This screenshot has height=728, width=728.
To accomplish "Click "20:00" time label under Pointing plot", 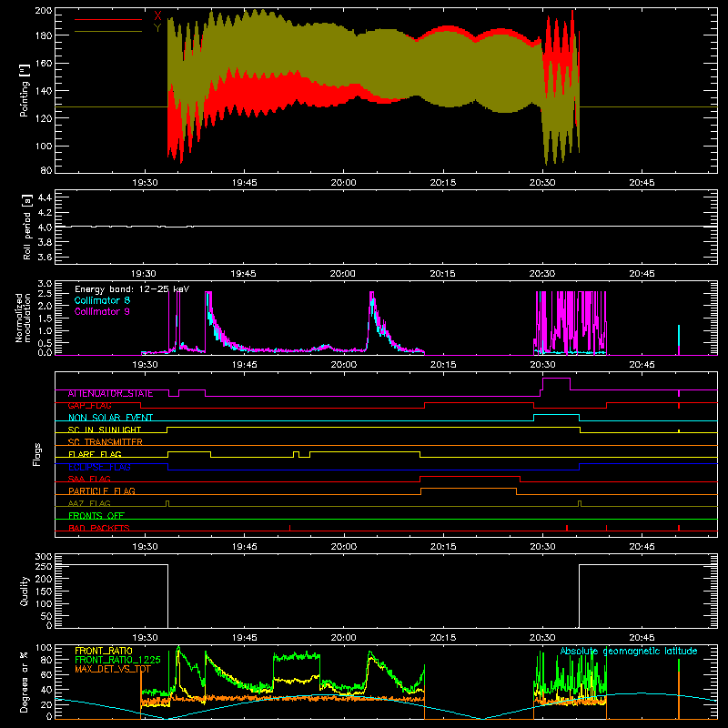I will [344, 183].
